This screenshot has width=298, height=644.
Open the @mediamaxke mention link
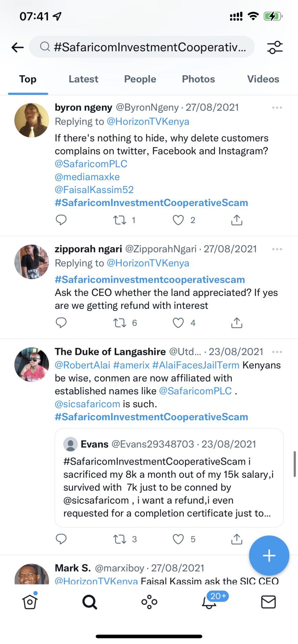tap(87, 177)
